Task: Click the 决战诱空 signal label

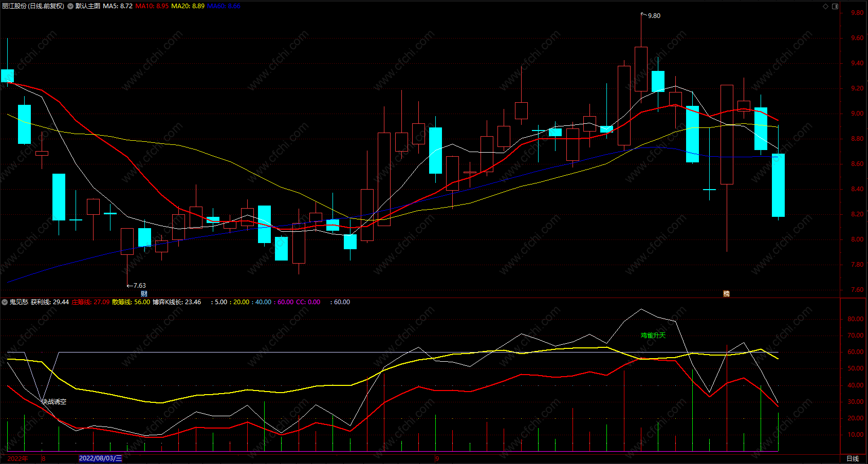Action: click(54, 402)
